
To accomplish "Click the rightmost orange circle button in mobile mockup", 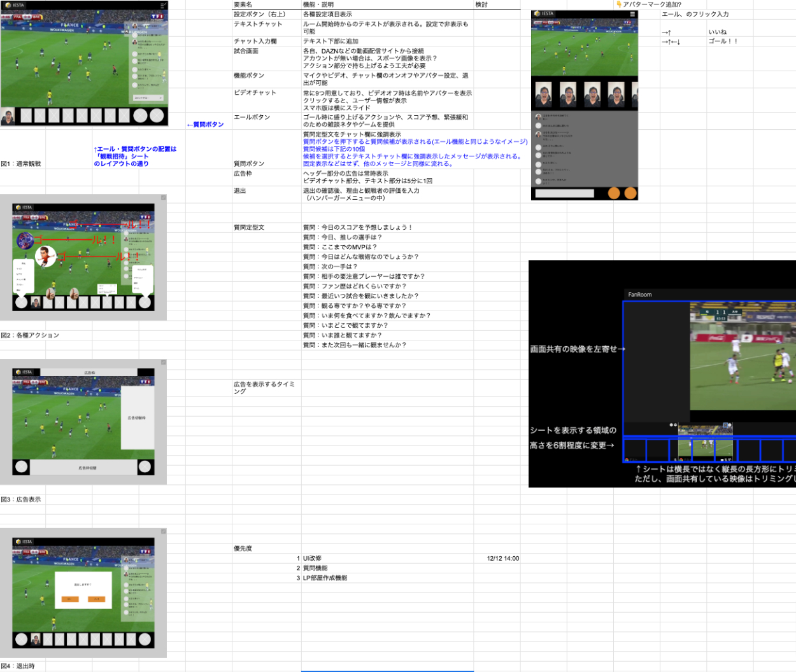I will (630, 193).
